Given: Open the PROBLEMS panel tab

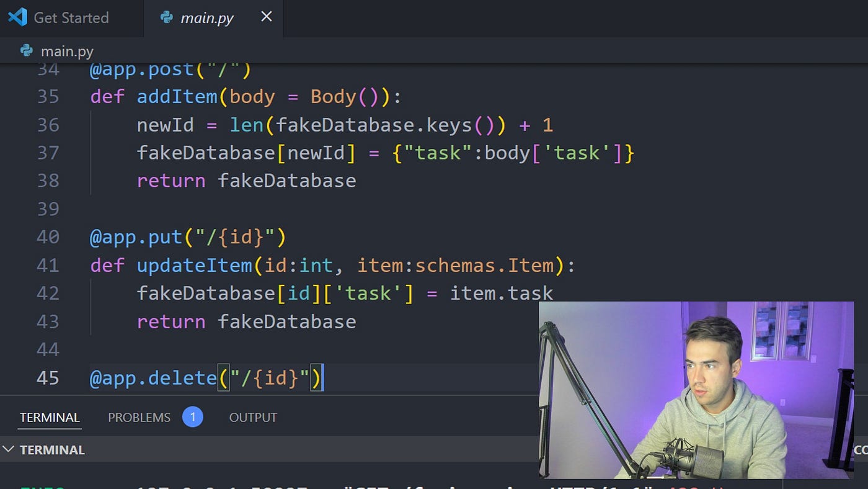Looking at the screenshot, I should 139,418.
